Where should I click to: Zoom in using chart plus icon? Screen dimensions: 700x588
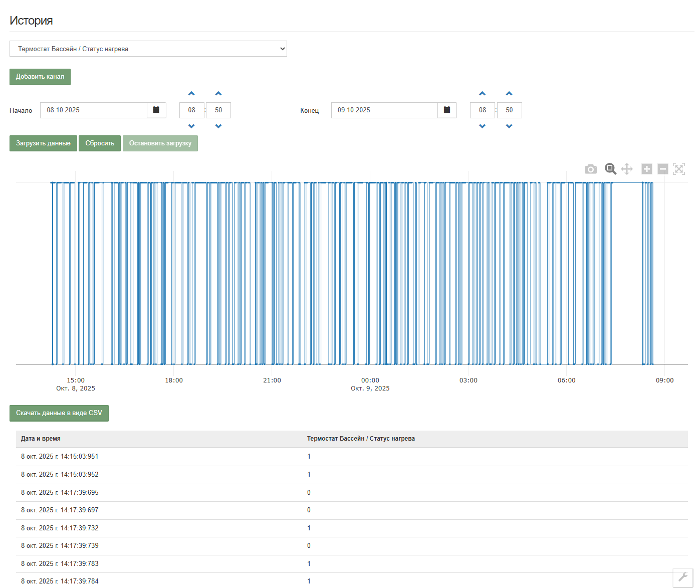pos(647,169)
